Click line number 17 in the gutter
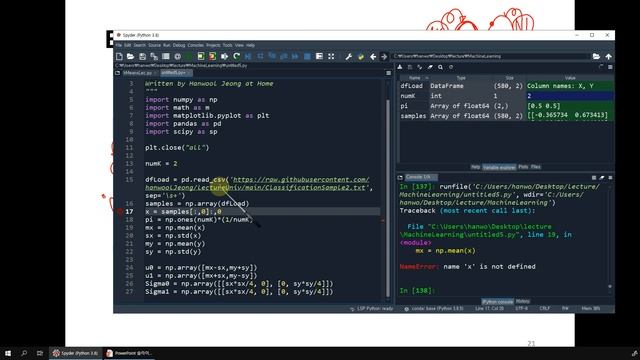The height and width of the screenshot is (360, 640). pyautogui.click(x=129, y=211)
